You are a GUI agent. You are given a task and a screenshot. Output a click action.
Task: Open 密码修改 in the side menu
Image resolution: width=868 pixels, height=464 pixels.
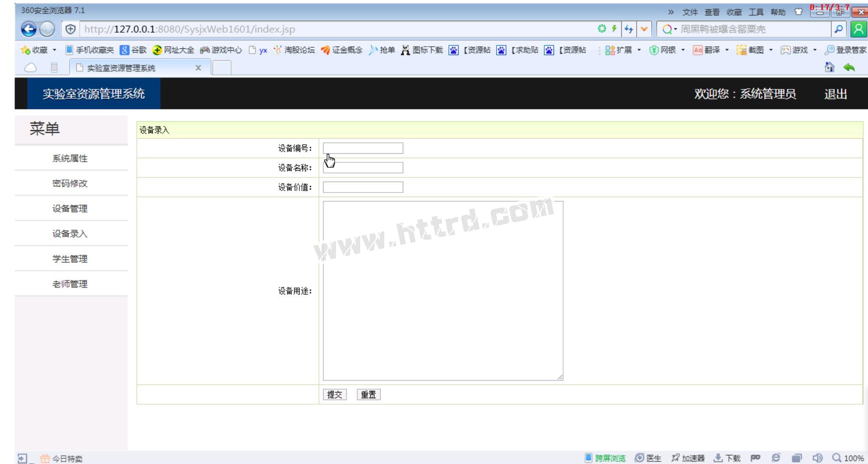click(x=70, y=184)
